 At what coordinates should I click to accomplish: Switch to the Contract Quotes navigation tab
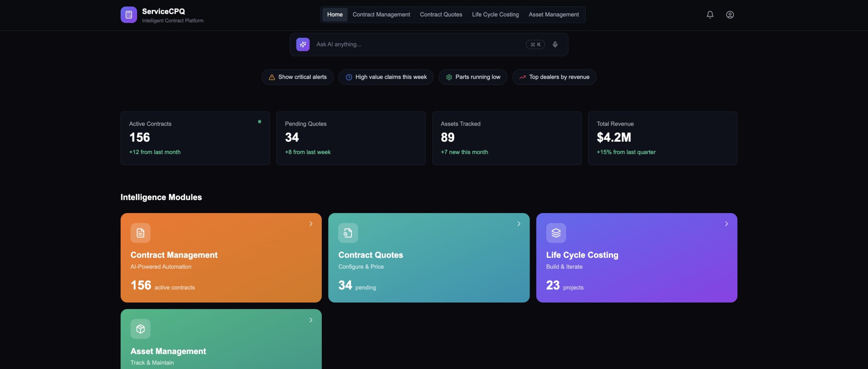click(x=441, y=15)
